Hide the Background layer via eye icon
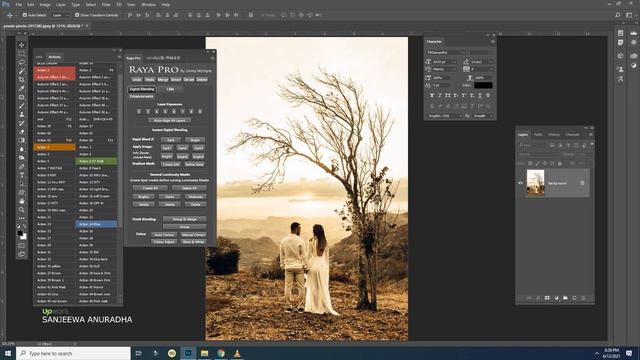 520,183
